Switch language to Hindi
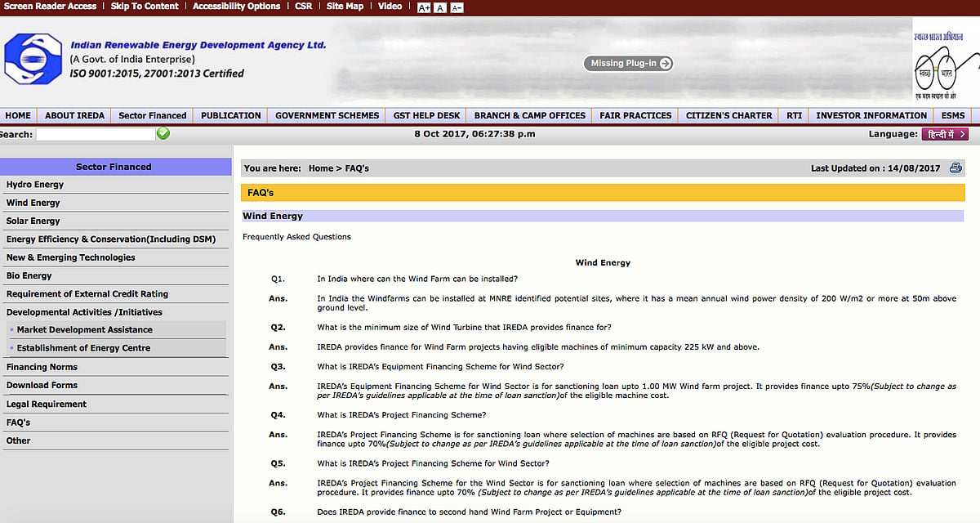Screen dimensions: 980x523 click(945, 134)
